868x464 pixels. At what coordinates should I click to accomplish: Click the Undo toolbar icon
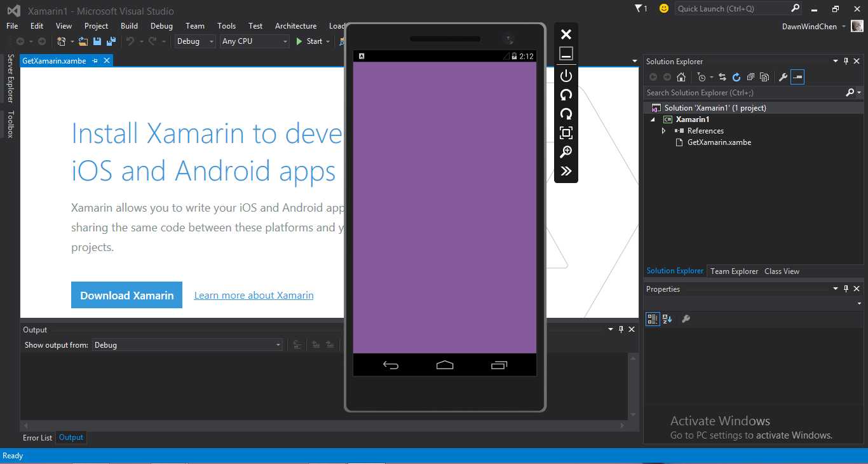pyautogui.click(x=130, y=41)
